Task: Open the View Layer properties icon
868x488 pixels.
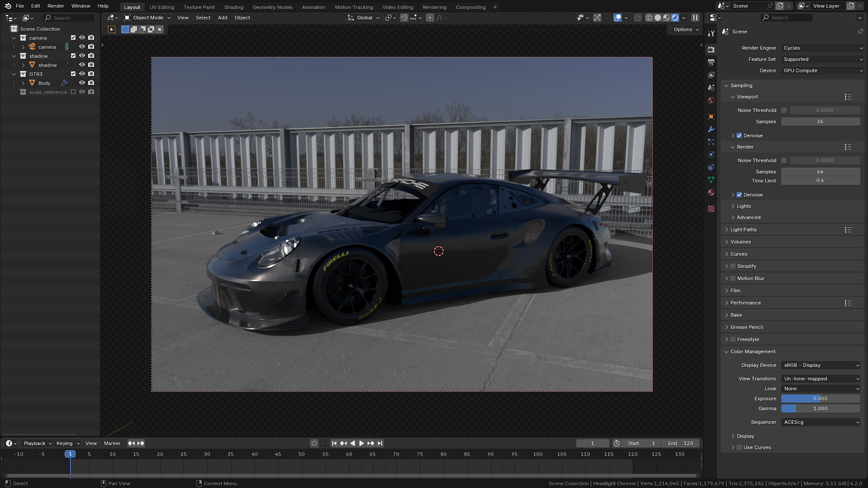Action: click(711, 75)
